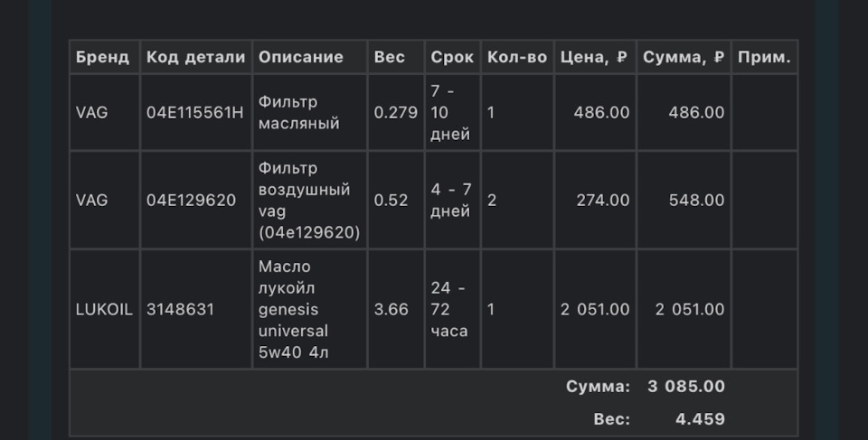Click total sum 3 085.00

686,387
